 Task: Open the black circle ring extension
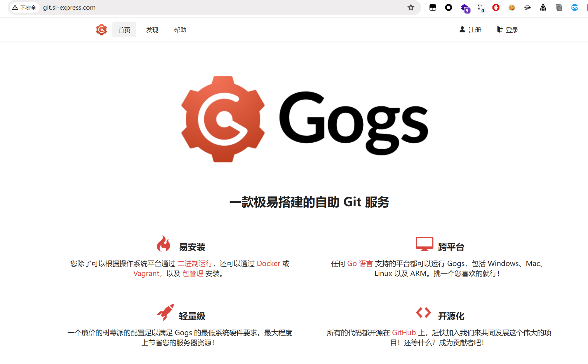[x=448, y=8]
